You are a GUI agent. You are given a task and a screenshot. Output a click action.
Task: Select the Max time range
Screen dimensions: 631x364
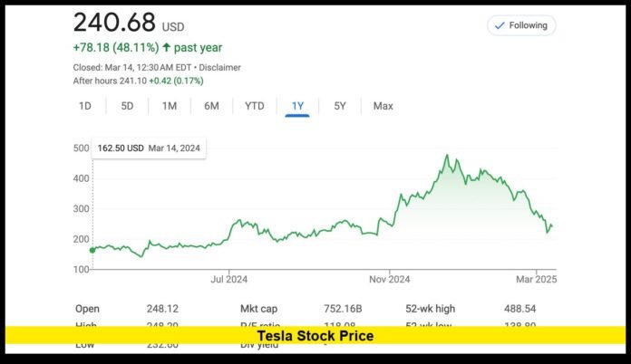pos(383,106)
